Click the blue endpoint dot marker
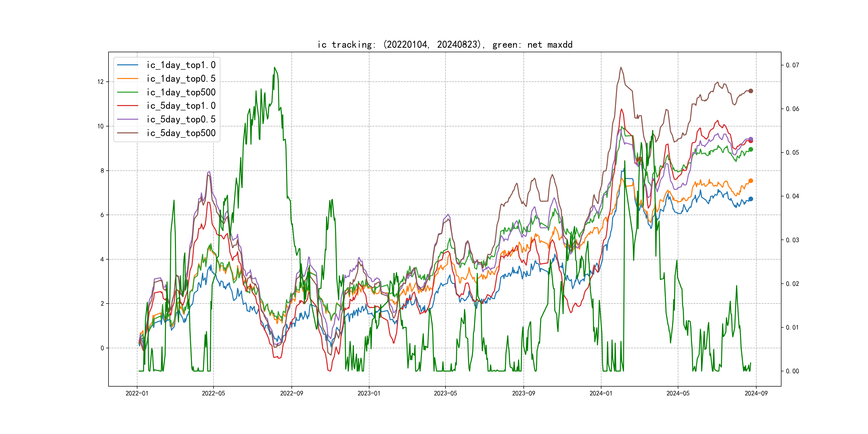This screenshot has height=434, width=868. (x=750, y=199)
